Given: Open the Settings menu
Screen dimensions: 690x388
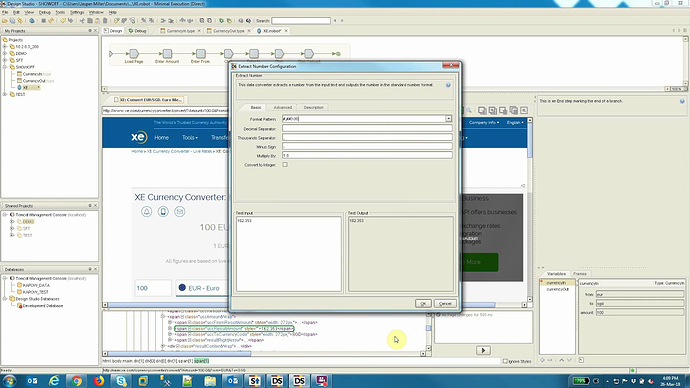Looking at the screenshot, I should click(x=77, y=12).
